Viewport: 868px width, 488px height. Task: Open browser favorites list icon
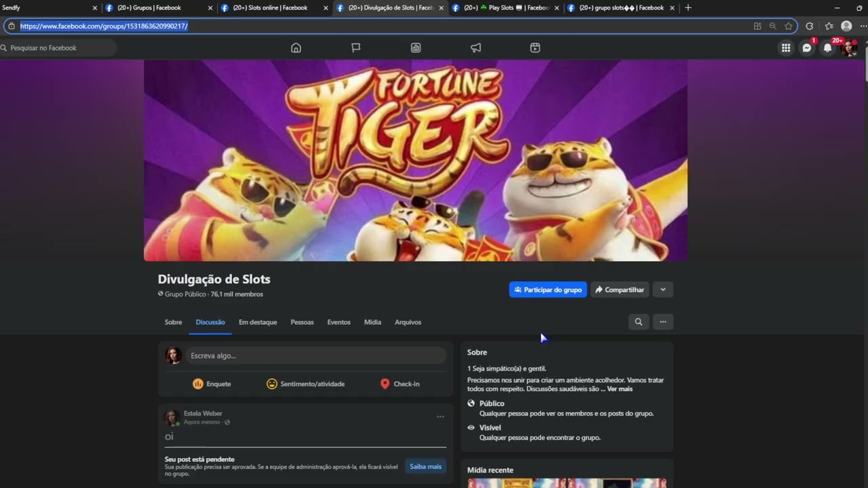pos(829,26)
